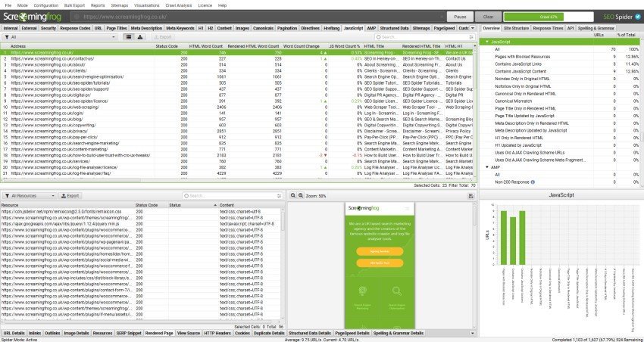The image size is (644, 342).
Task: Click the info icon beside Non 200 Response
Action: tap(533, 182)
